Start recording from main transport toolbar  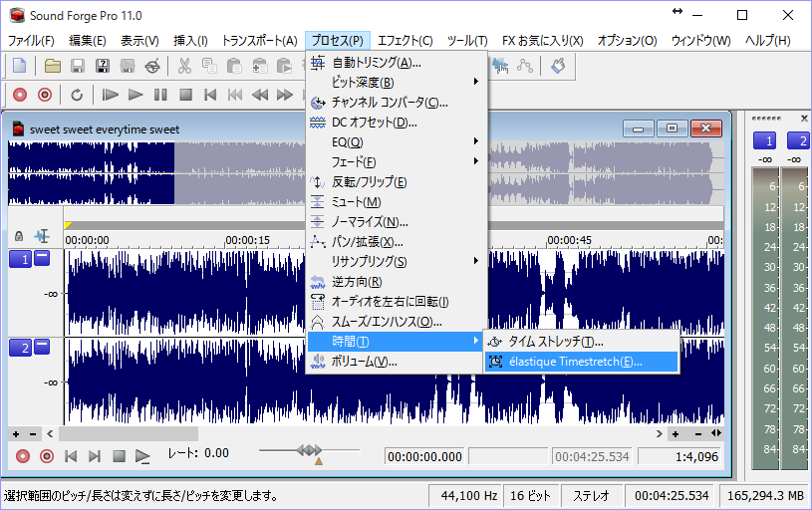(20, 95)
